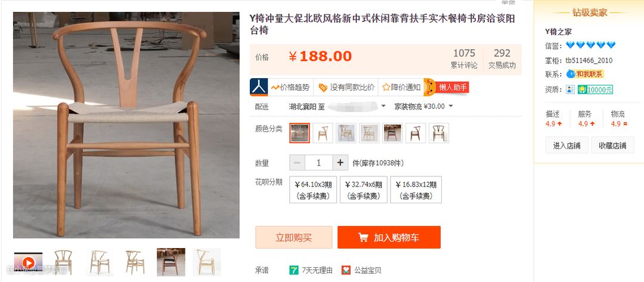Image resolution: width=644 pixels, height=282 pixels.
Task: Choose the 16.83x12期 installment option
Action: pyautogui.click(x=416, y=190)
